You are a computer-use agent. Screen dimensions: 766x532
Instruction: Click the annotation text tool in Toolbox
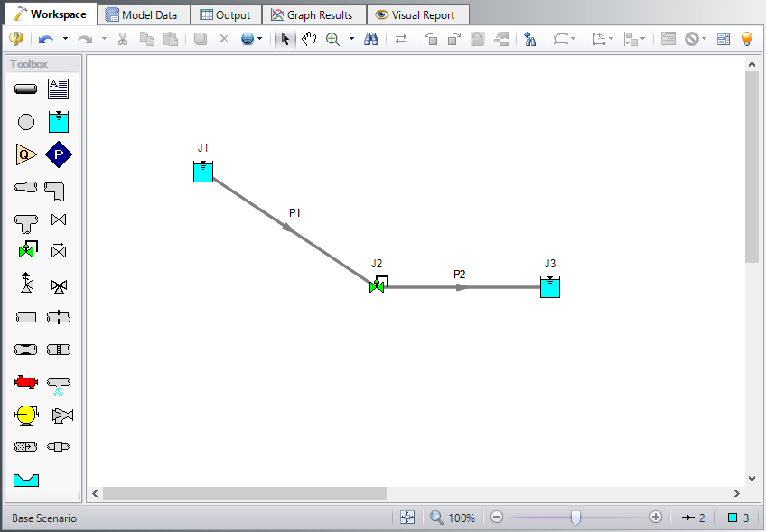(59, 89)
